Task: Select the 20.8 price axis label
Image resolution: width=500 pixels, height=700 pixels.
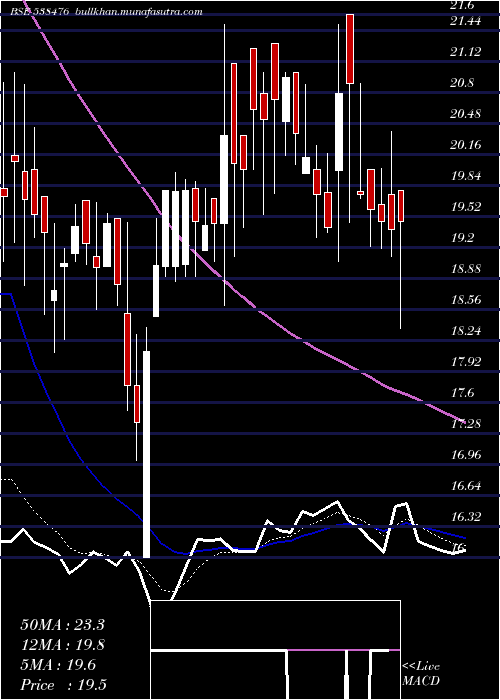Action: pyautogui.click(x=463, y=83)
